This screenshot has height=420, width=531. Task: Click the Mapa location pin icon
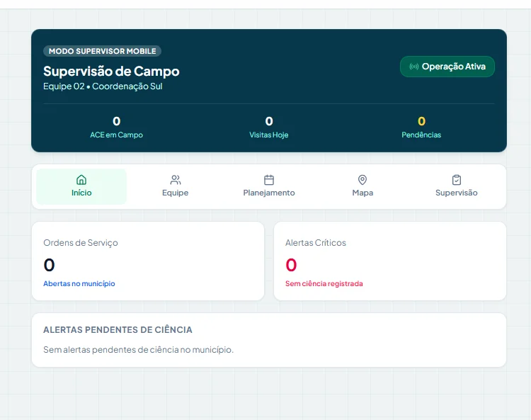tap(362, 179)
